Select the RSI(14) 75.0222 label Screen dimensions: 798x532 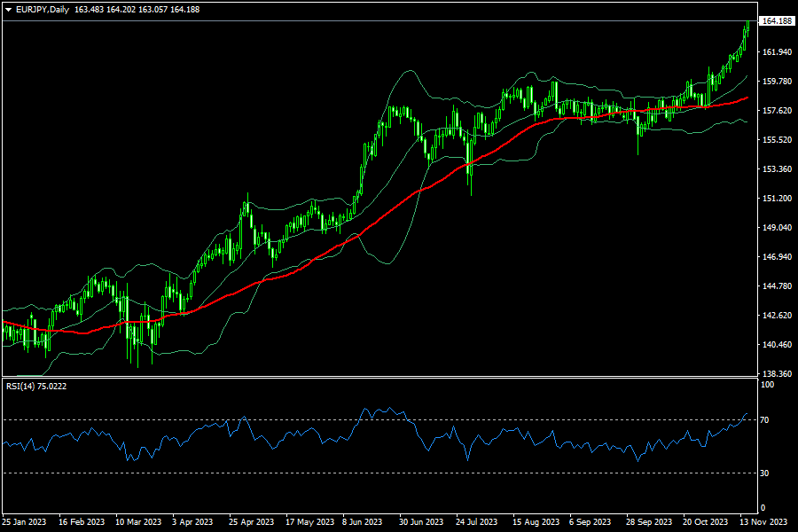36,387
